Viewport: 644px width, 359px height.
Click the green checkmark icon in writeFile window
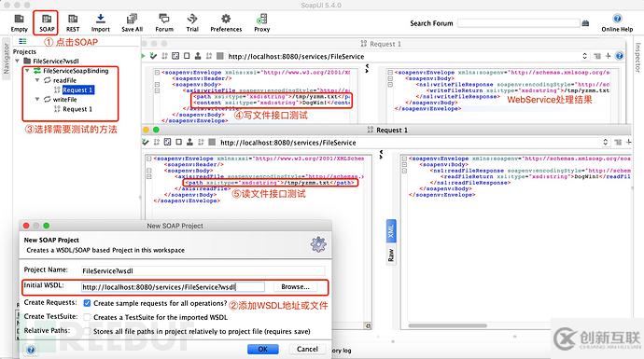[153, 56]
